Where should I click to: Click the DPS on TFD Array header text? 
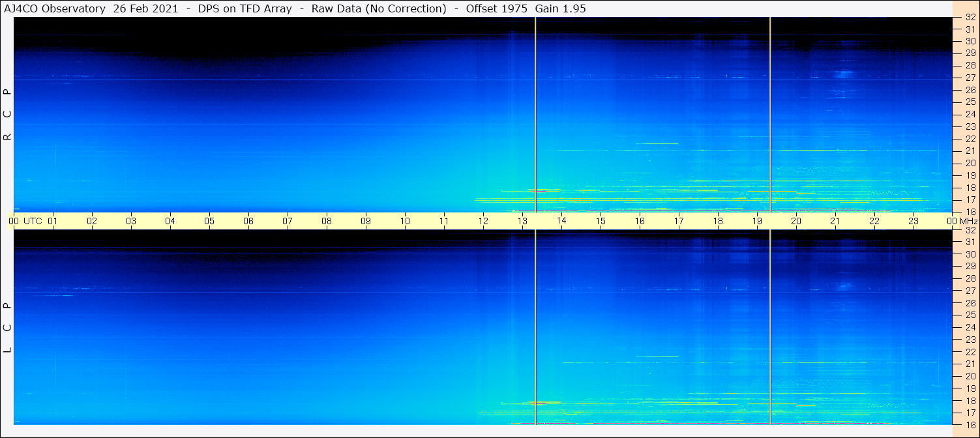click(x=245, y=8)
